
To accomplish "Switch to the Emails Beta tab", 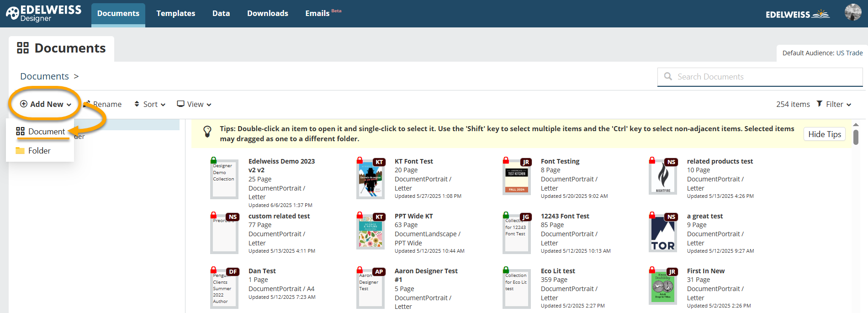I will 323,14.
